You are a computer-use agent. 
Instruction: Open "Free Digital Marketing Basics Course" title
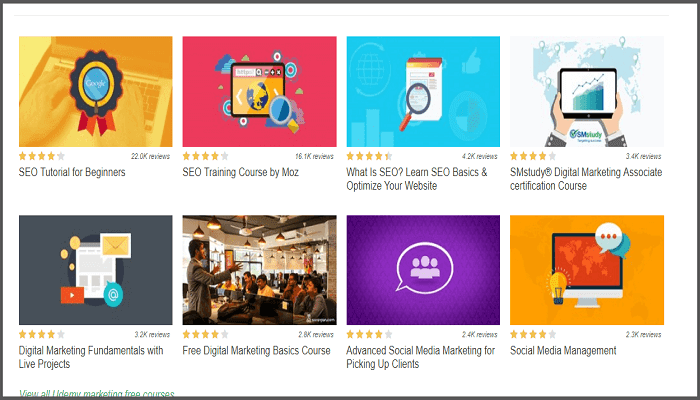pos(256,351)
